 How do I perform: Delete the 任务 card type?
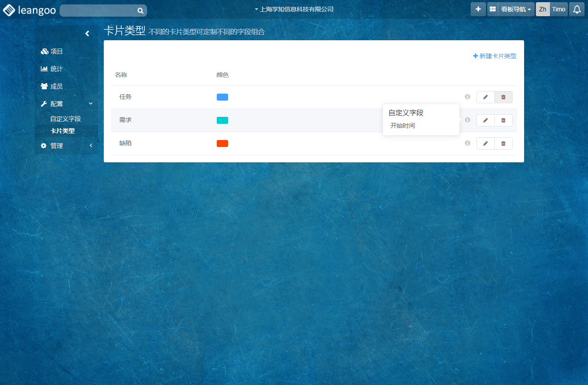[x=503, y=97]
